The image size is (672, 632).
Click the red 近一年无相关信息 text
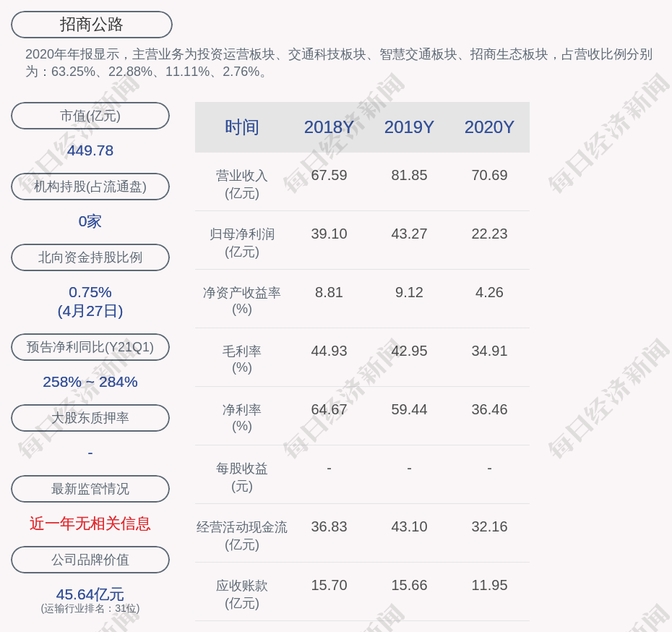[x=90, y=524]
